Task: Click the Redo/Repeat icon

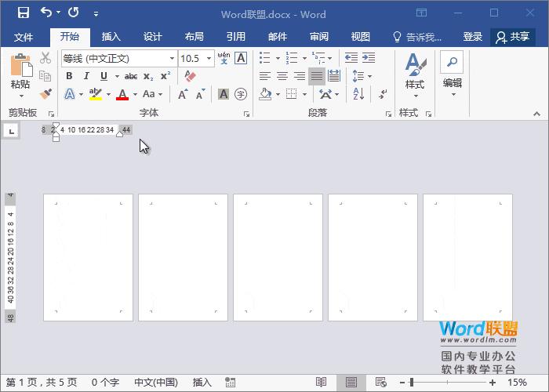Action: coord(74,13)
